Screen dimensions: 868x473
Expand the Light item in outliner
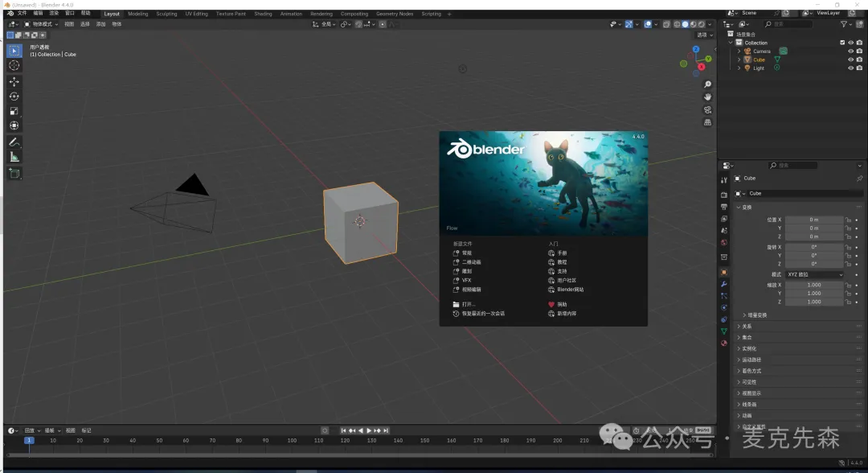tap(739, 68)
